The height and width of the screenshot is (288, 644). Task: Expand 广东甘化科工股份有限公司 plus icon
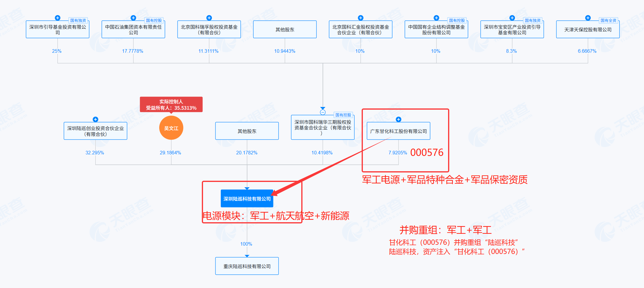pyautogui.click(x=399, y=119)
